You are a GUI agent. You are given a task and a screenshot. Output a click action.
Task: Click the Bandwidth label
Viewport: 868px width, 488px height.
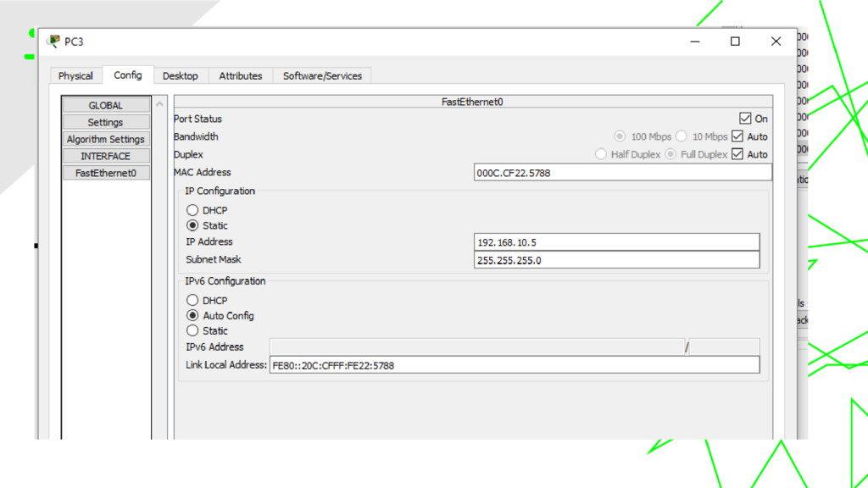tap(196, 136)
